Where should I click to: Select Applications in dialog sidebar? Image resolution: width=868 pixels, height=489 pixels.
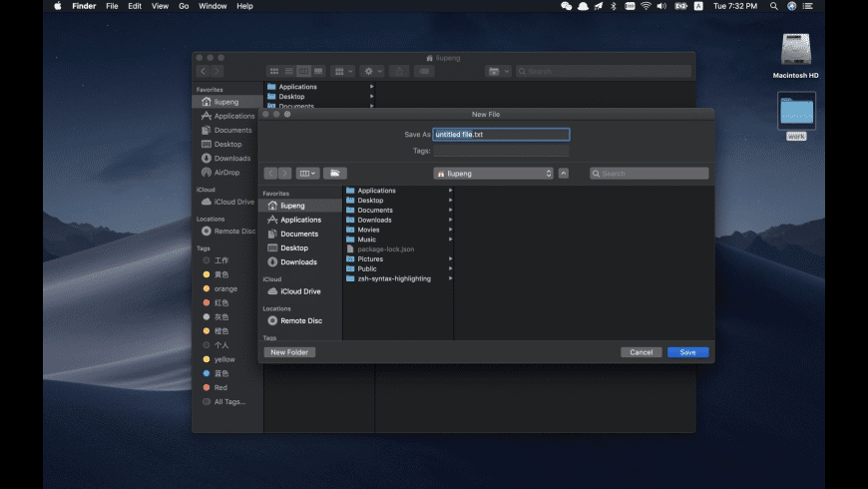pyautogui.click(x=300, y=220)
